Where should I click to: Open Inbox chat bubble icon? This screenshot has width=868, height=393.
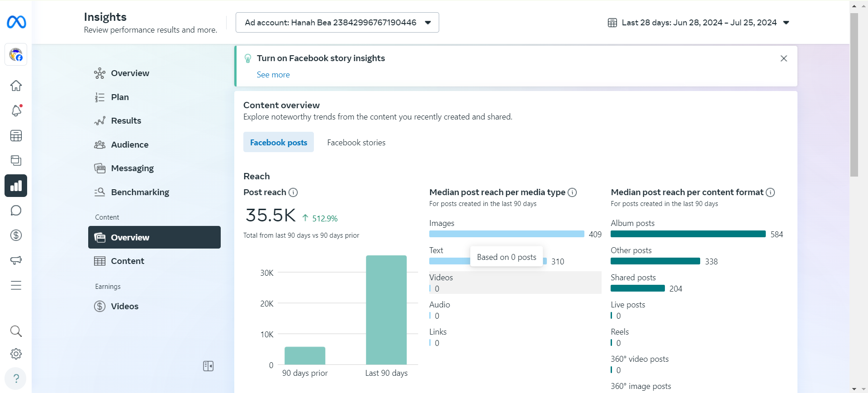coord(16,211)
